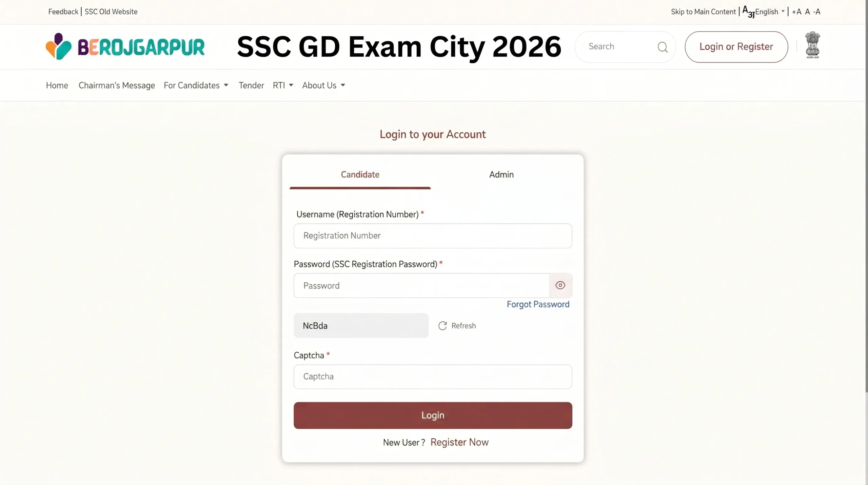868x485 pixels.
Task: Select the Candidate tab
Action: pos(360,174)
